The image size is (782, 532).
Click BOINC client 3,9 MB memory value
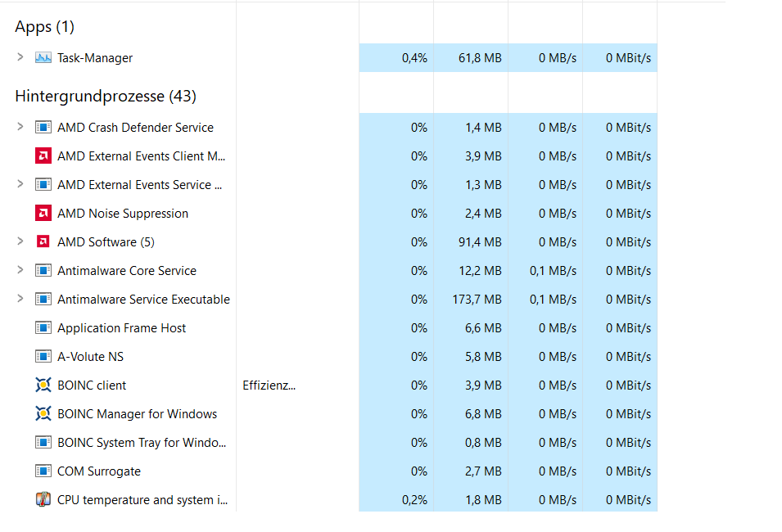pos(483,385)
